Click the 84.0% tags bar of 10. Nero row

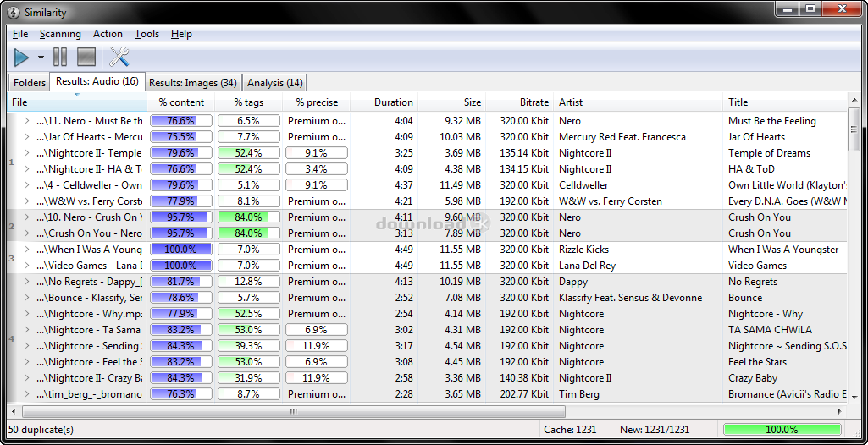click(x=249, y=217)
